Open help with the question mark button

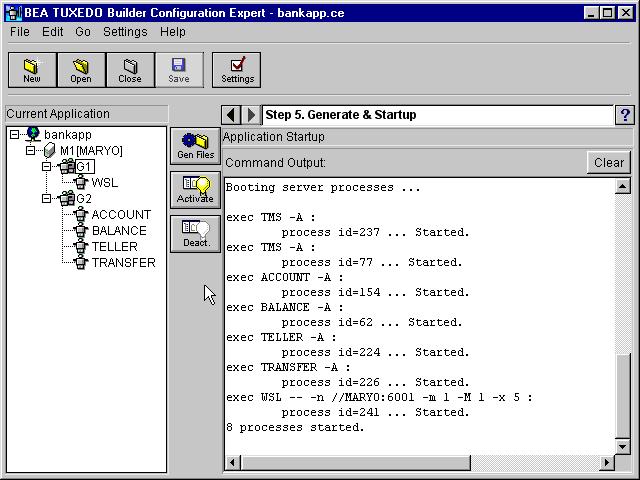pyautogui.click(x=624, y=115)
